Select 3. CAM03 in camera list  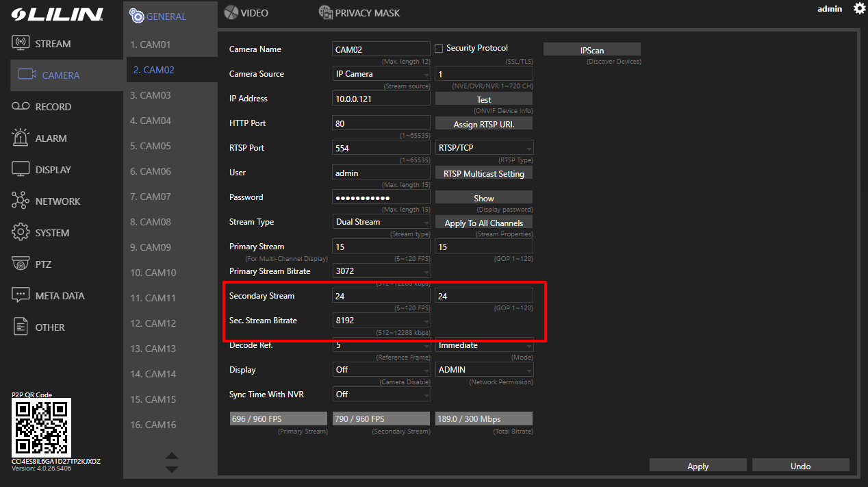[x=151, y=95]
